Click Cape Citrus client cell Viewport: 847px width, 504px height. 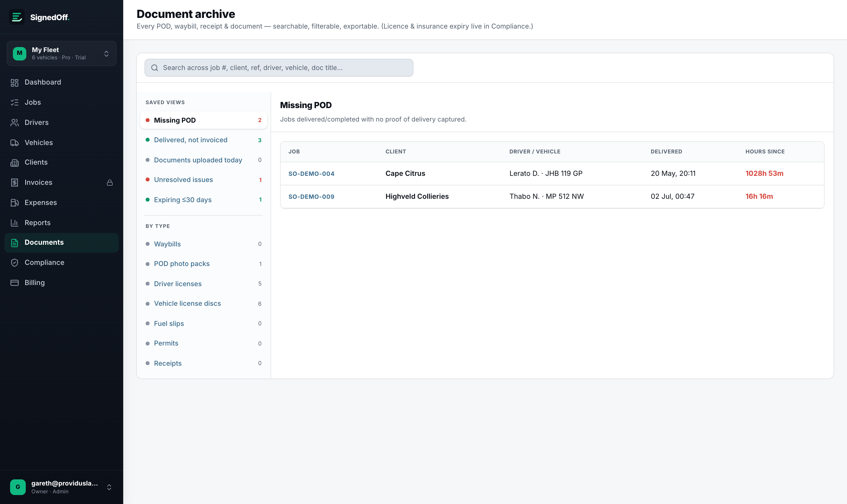click(x=405, y=174)
